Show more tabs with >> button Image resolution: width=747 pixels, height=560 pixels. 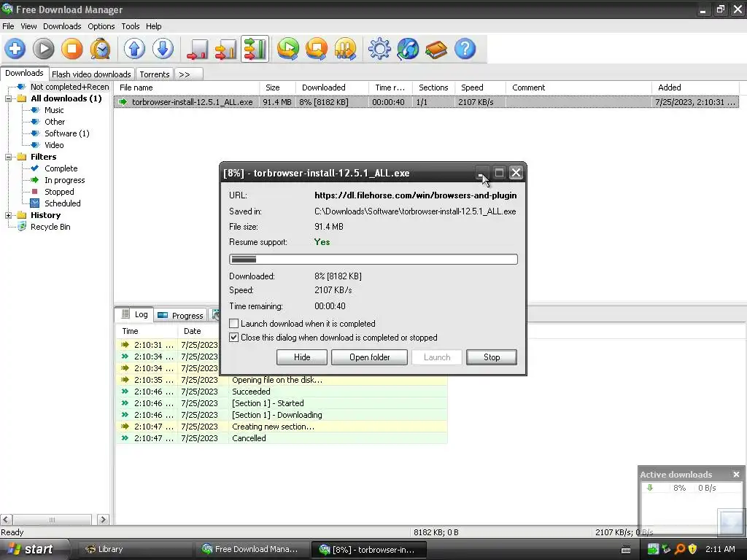tap(189, 74)
